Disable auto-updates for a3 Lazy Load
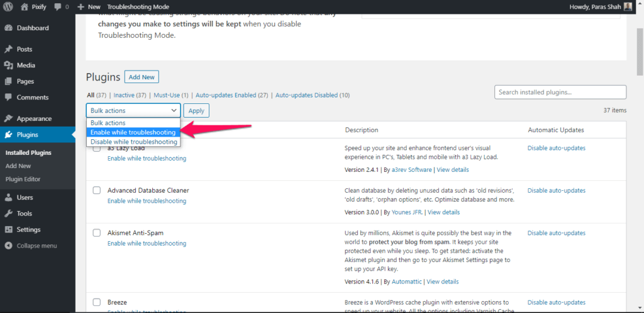Viewport: 644px width, 313px height. 557,147
